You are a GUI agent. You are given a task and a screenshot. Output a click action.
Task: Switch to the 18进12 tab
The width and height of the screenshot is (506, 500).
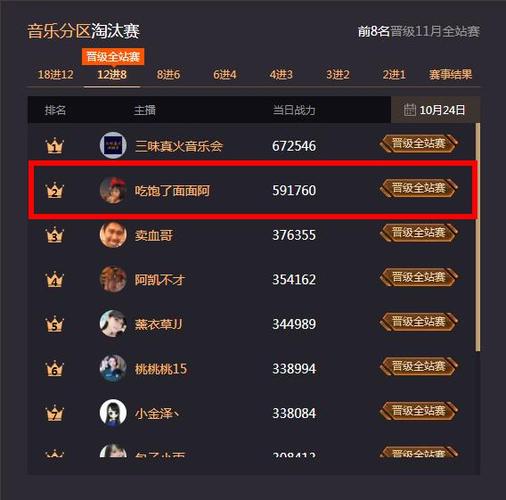[56, 74]
